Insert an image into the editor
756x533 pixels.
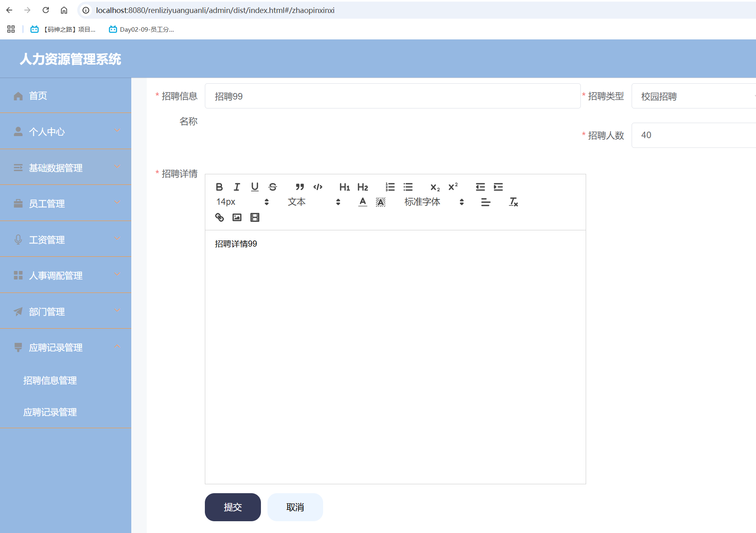[x=237, y=217]
